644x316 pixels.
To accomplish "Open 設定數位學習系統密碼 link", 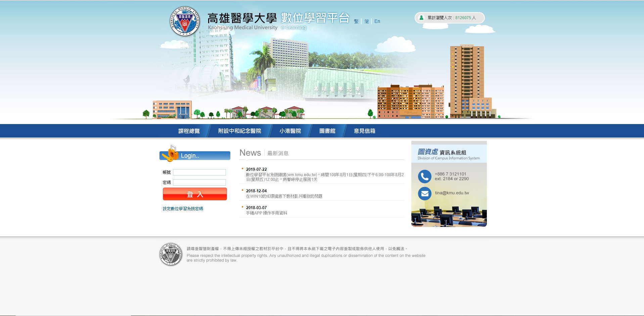I will pyautogui.click(x=183, y=209).
